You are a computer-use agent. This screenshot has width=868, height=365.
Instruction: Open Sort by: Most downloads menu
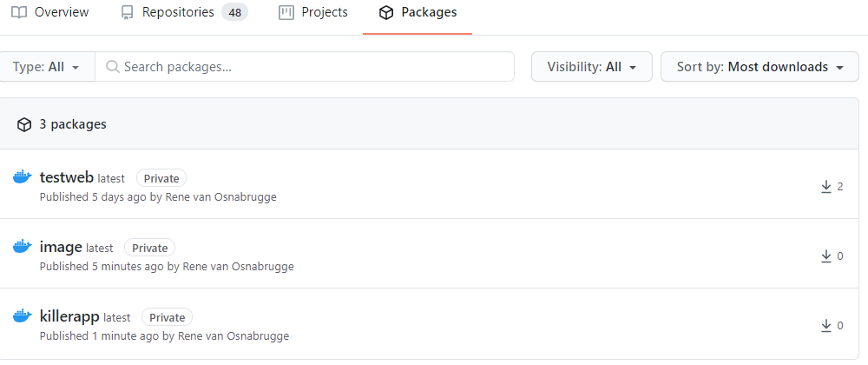point(760,67)
